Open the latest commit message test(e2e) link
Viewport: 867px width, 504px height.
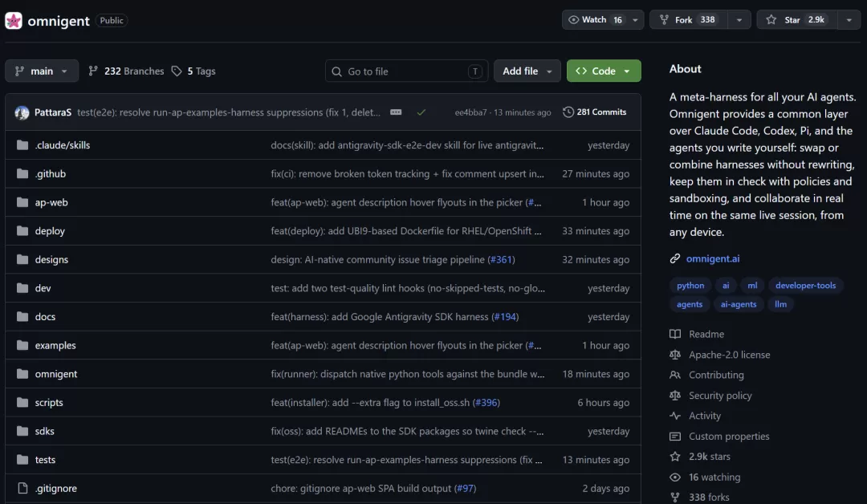tap(228, 112)
